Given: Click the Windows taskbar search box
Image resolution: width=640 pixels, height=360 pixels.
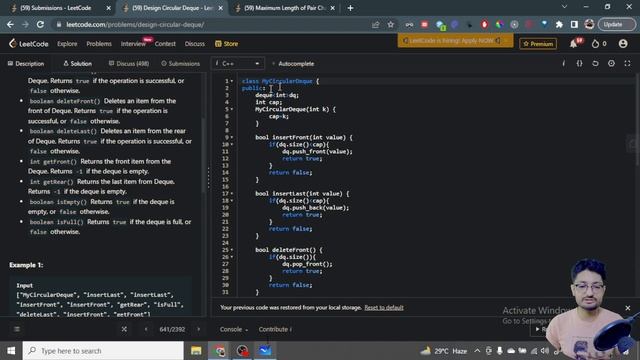Looking at the screenshot, I should 103,351.
